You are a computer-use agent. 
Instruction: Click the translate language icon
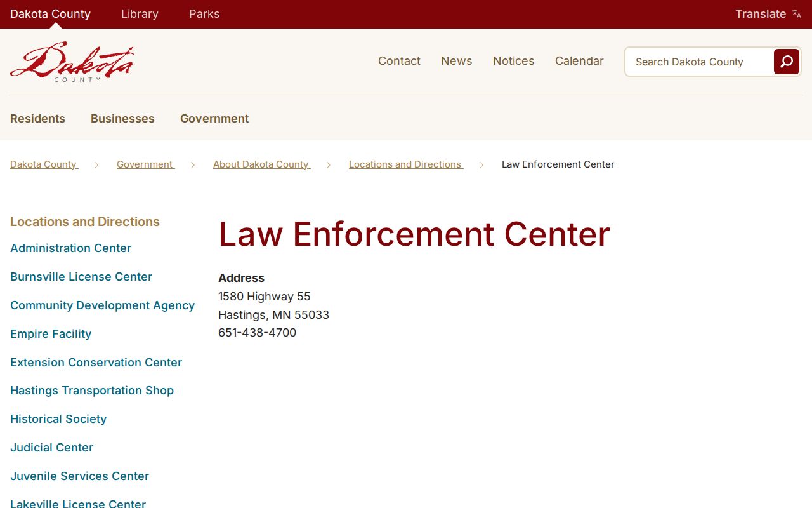pos(797,14)
